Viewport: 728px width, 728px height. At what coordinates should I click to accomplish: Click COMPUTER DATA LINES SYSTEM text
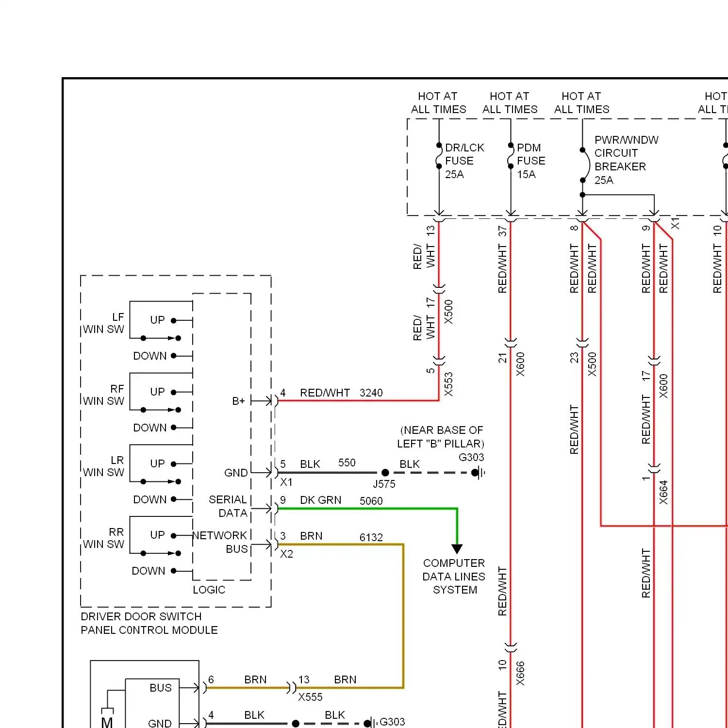coord(454,577)
